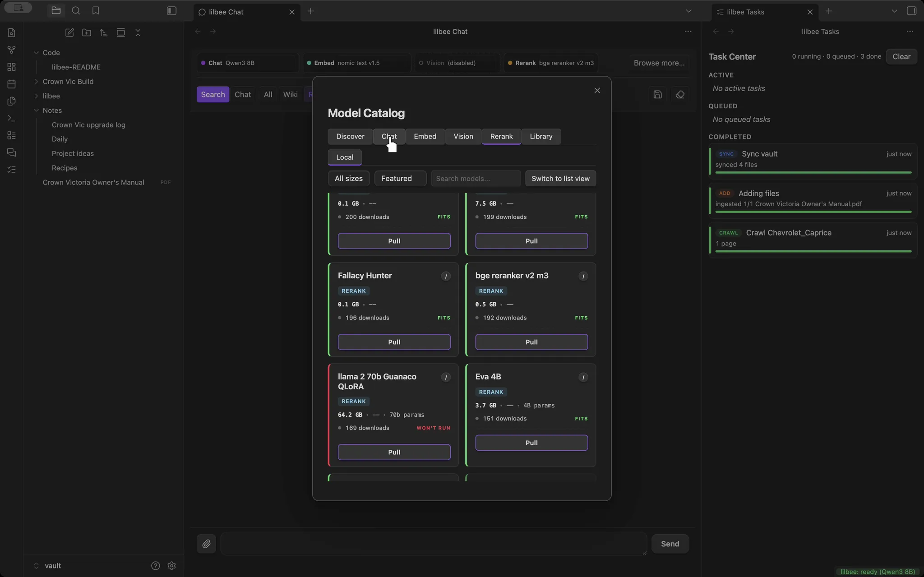
Task: Expand the lilbee folder
Action: [36, 96]
